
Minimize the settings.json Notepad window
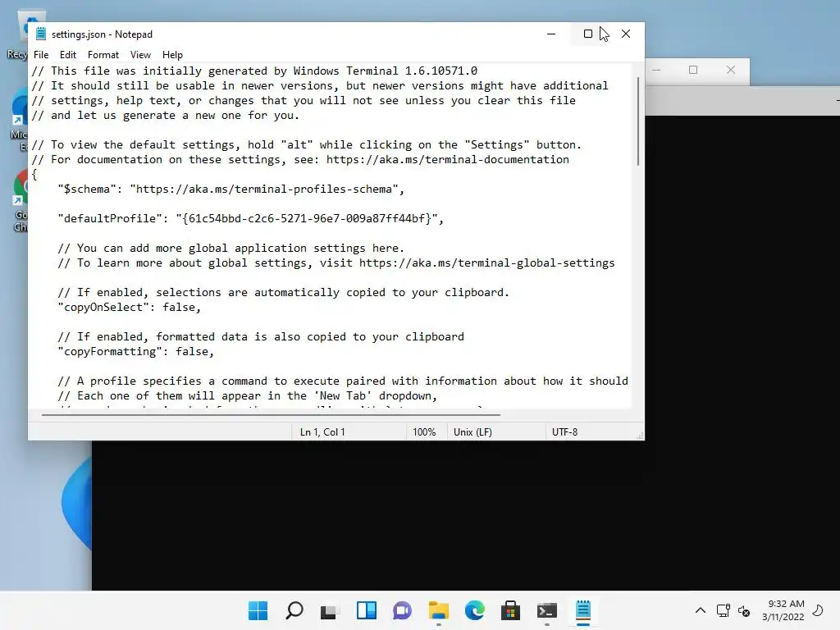551,34
